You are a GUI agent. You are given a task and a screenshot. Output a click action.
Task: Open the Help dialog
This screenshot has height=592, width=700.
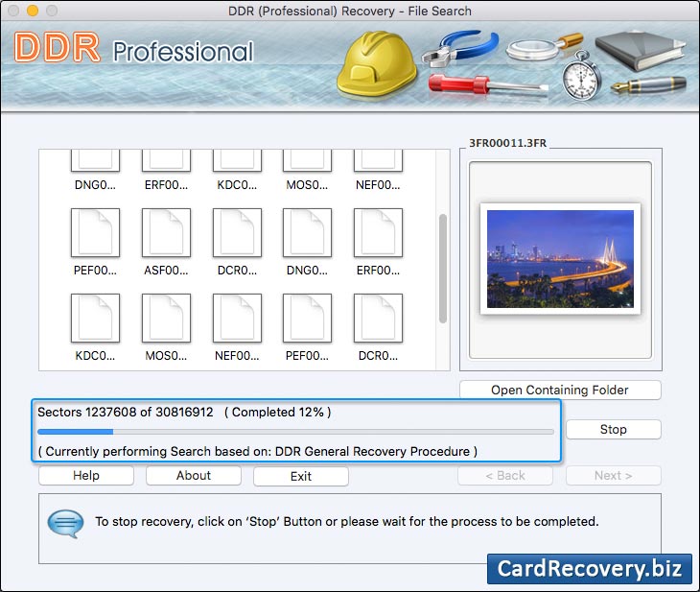[x=86, y=475]
